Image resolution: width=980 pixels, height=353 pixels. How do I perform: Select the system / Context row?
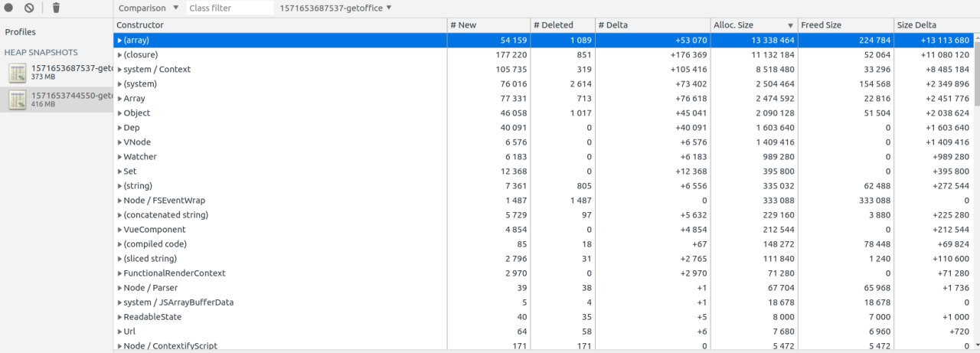click(x=547, y=69)
